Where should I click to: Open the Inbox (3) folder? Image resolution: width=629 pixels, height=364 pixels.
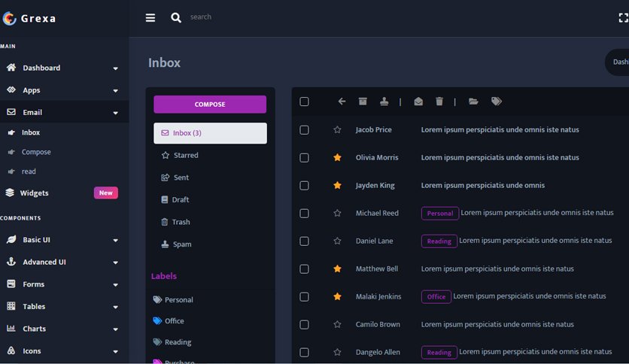(210, 133)
